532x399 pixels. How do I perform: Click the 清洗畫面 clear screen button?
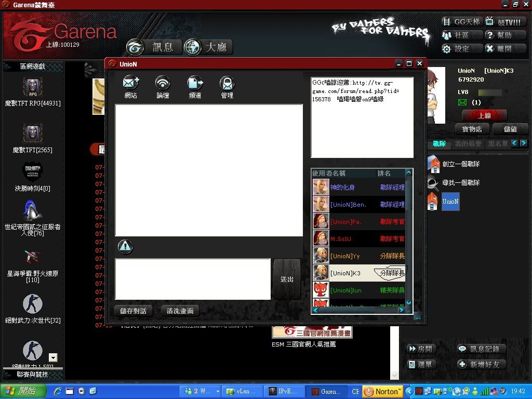point(180,311)
